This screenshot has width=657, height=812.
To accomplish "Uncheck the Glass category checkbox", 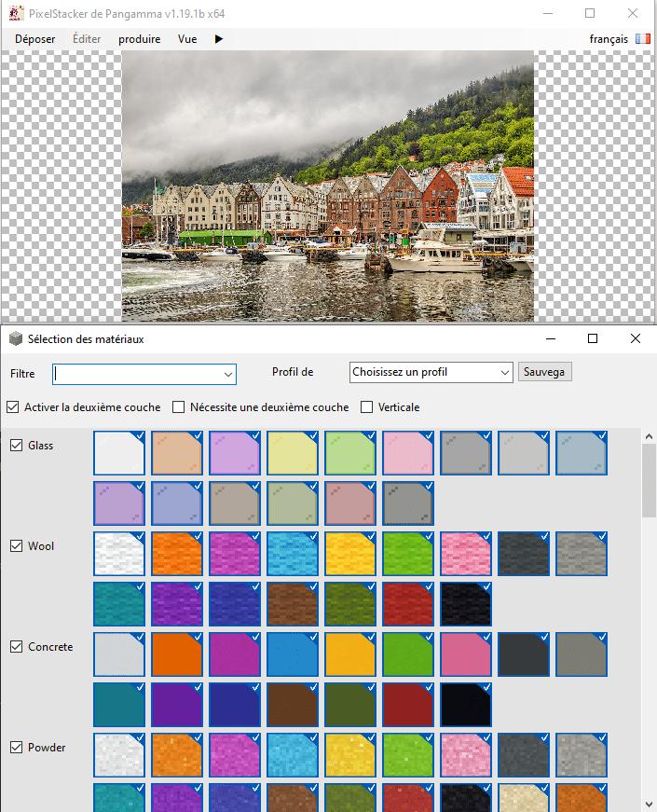I will coord(16,446).
